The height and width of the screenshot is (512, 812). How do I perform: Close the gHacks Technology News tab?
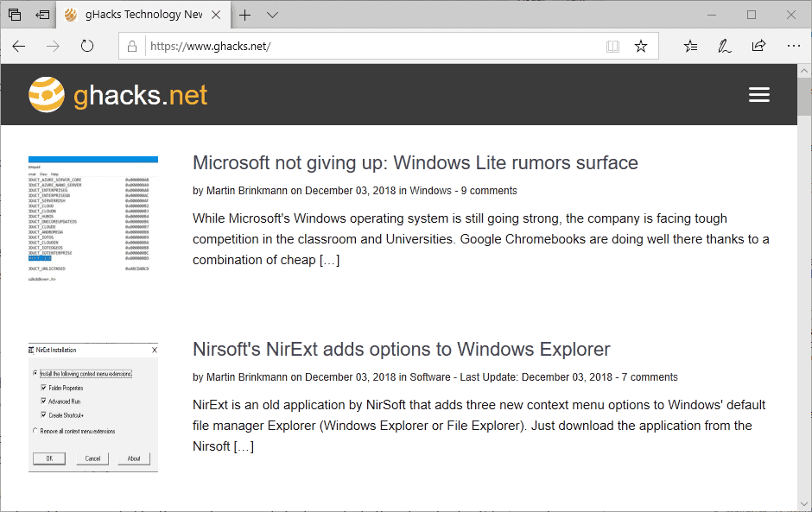(x=217, y=15)
